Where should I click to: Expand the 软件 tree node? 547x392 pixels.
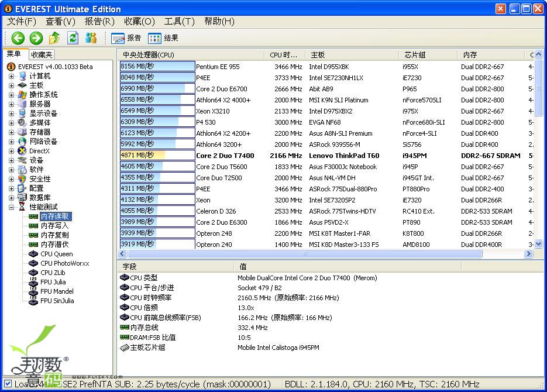pyautogui.click(x=11, y=170)
